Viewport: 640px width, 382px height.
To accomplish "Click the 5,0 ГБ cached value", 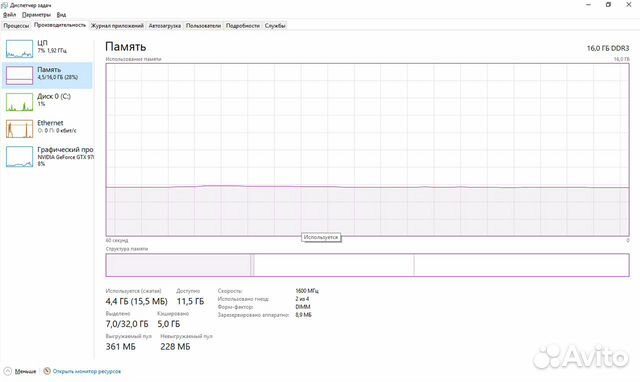I will (x=169, y=324).
